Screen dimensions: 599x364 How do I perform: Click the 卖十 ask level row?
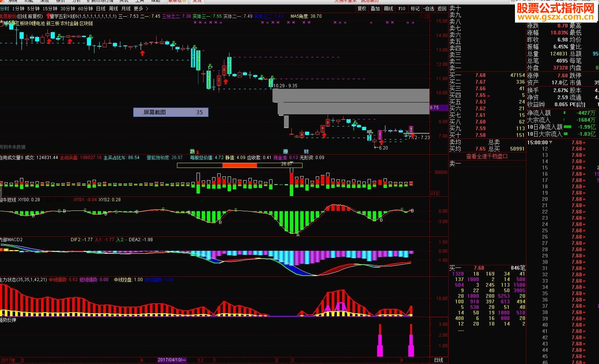point(487,8)
